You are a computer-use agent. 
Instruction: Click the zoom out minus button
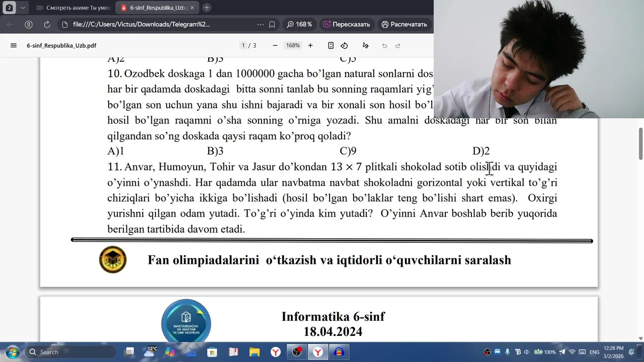click(x=275, y=45)
